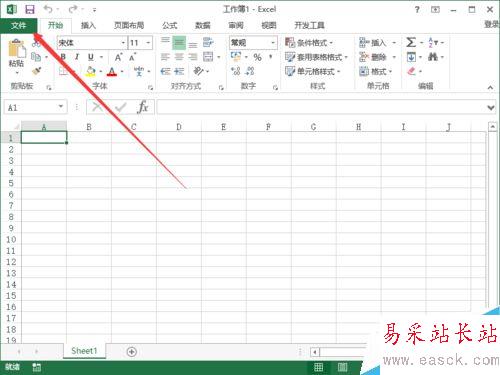
Task: Decrease font size with smaller A icon
Action: coord(133,57)
